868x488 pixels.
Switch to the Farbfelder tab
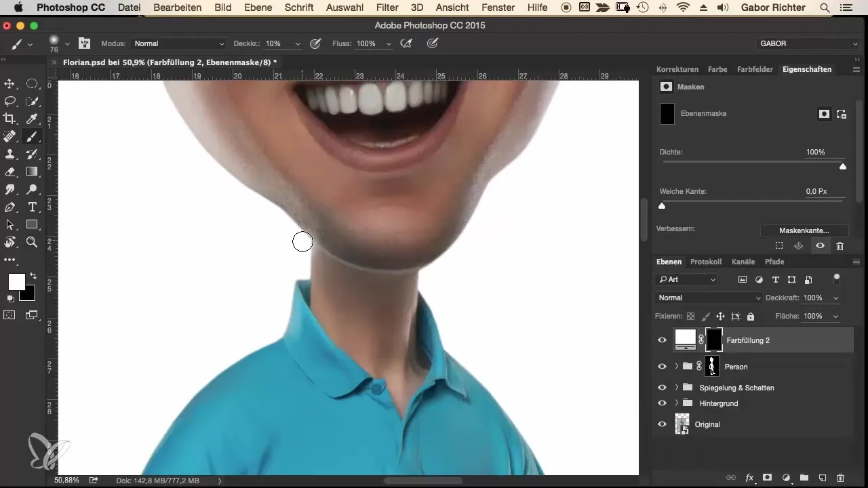coord(755,69)
